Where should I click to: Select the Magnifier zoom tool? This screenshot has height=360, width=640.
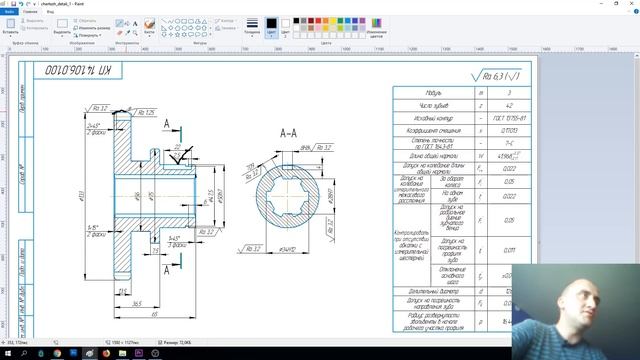pyautogui.click(x=135, y=33)
